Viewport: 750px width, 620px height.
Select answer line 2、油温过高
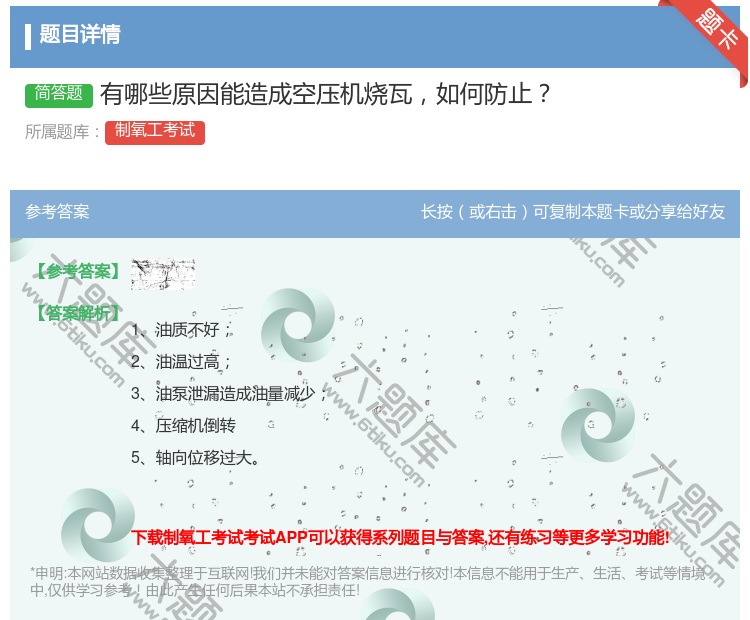click(181, 362)
